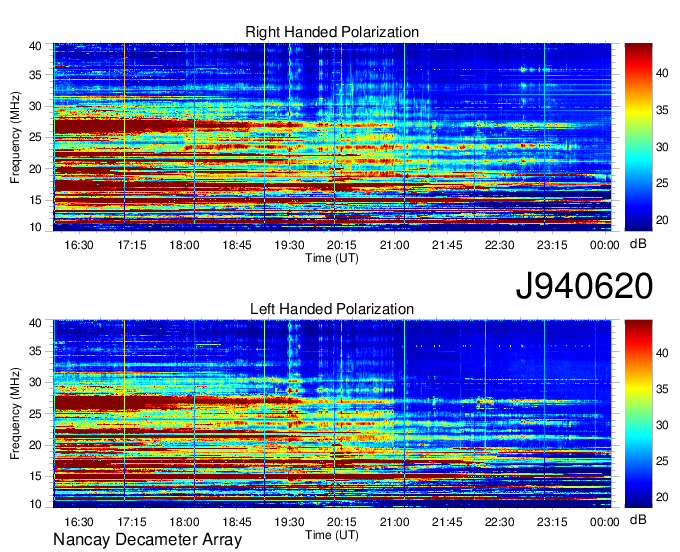The image size is (680, 552).
Task: Click the 15 MHz frequency tick on Left Handed plot
Action: [35, 476]
